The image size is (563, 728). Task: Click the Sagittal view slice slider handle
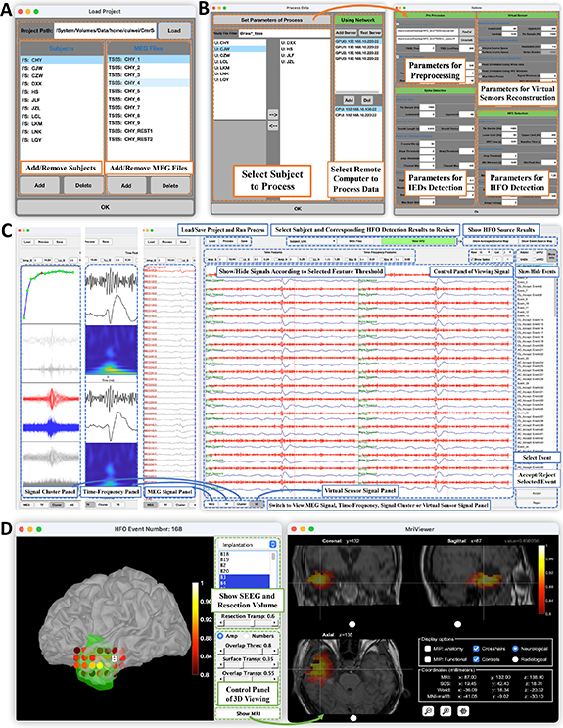point(457,624)
